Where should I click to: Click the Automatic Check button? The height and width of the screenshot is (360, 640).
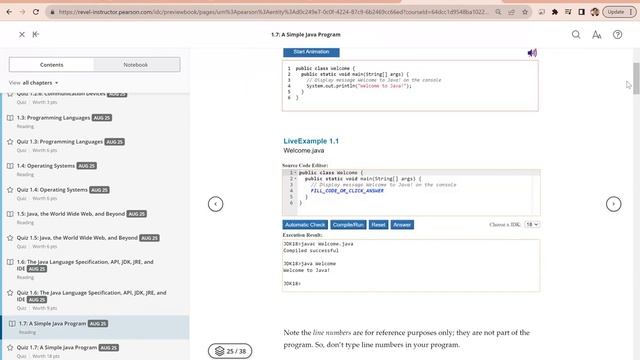(305, 225)
